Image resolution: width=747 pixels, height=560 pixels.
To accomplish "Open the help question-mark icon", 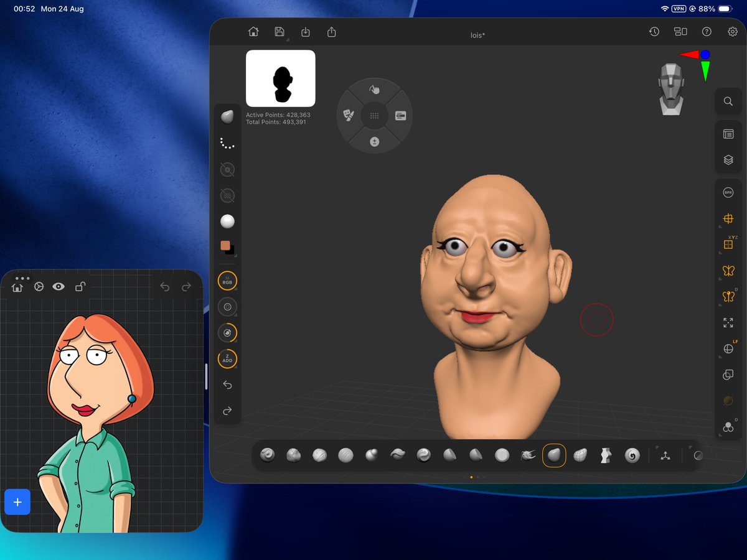I will (x=707, y=32).
